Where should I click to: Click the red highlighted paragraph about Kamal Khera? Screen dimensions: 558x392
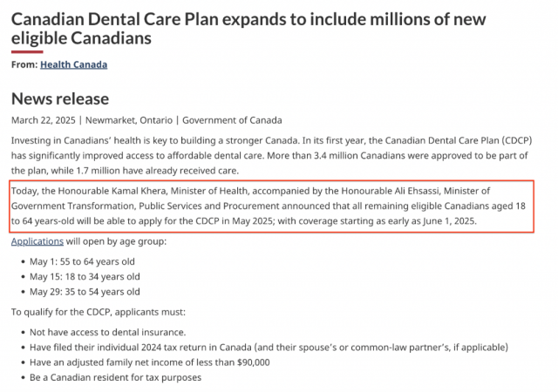click(271, 206)
